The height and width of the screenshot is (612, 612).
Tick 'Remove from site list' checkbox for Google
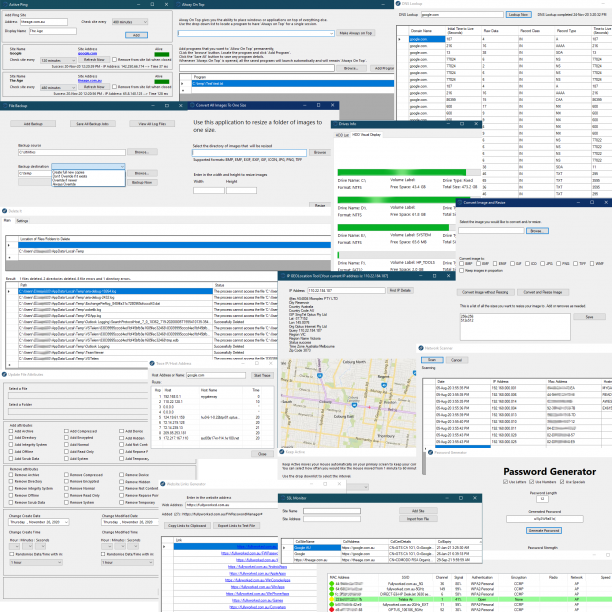114,60
